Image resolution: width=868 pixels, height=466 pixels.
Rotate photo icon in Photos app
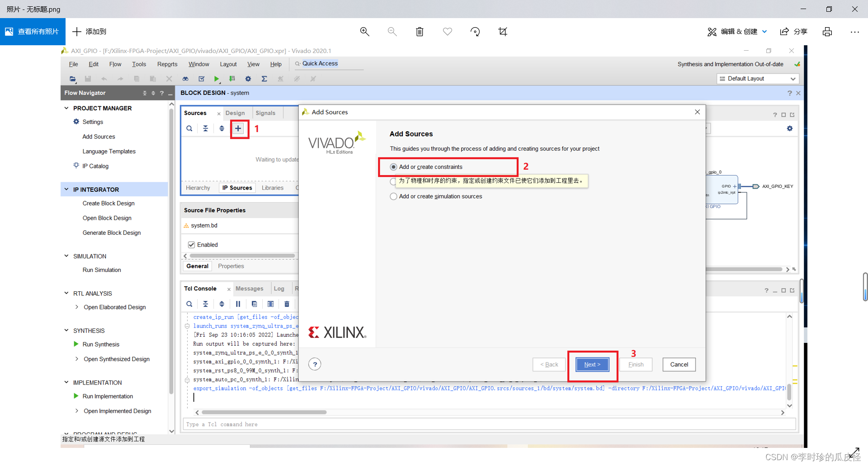[475, 32]
